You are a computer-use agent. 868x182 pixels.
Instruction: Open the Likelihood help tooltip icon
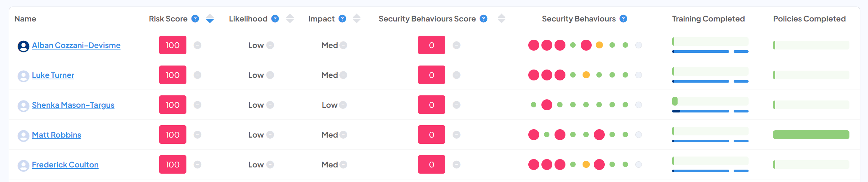(x=275, y=19)
